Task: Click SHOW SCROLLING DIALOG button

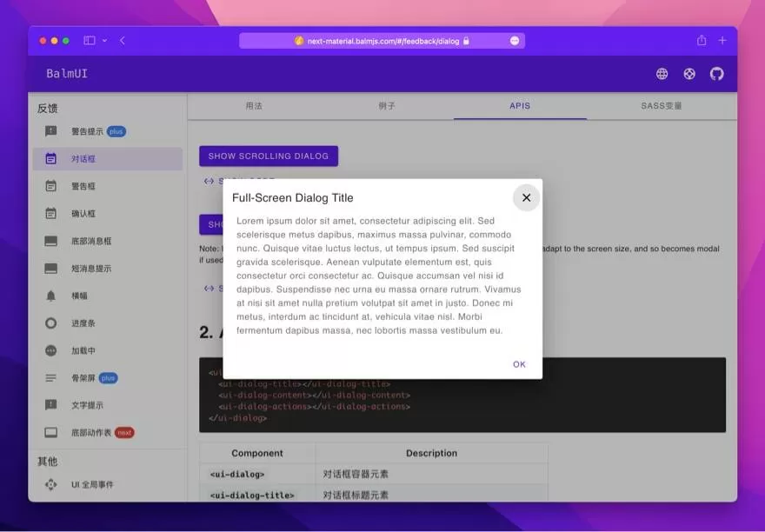Action: (269, 156)
